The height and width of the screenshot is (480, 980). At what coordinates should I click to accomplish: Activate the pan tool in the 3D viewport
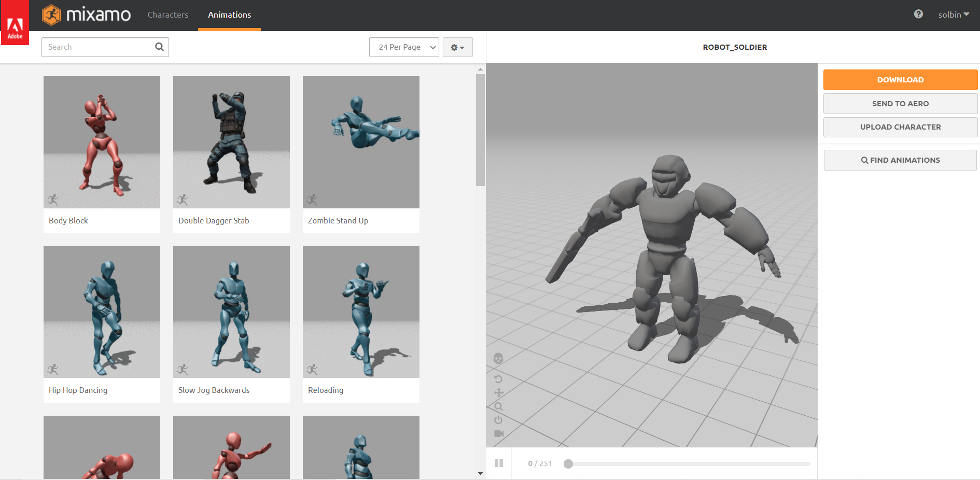tap(498, 392)
